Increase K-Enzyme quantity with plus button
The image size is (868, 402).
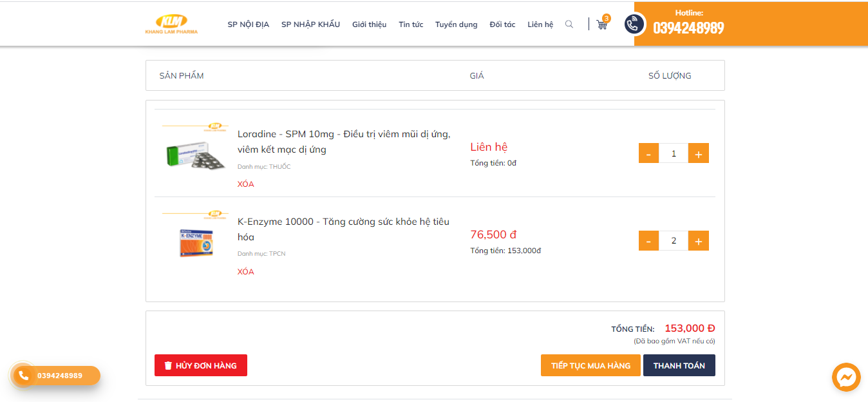(x=699, y=241)
